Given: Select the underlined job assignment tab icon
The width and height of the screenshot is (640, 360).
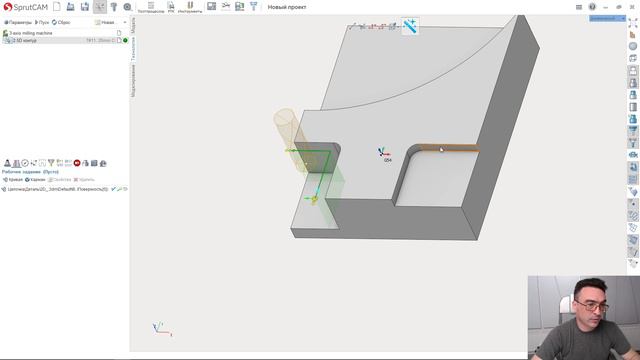Looking at the screenshot, I should [x=16, y=163].
